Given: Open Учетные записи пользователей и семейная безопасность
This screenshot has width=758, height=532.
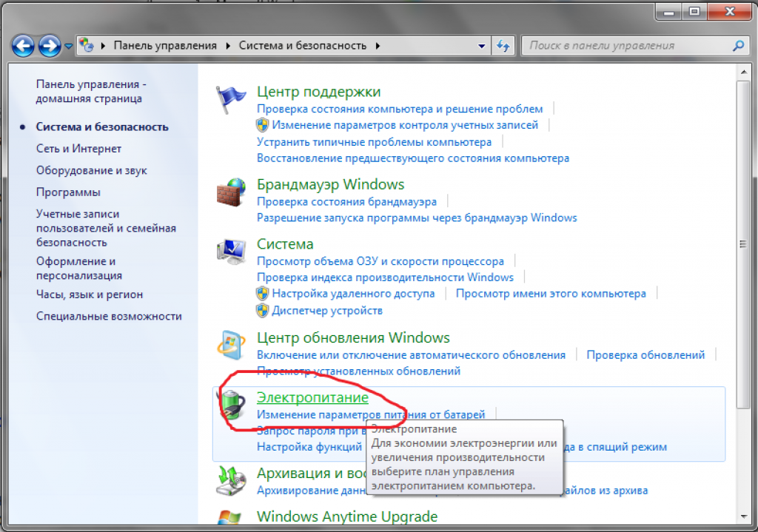Looking at the screenshot, I should coord(106,228).
